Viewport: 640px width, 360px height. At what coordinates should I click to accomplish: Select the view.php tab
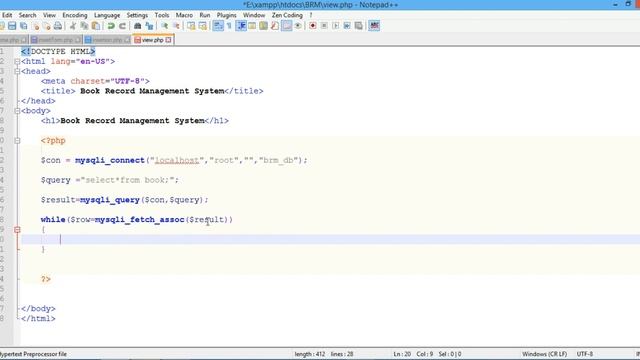(x=153, y=40)
